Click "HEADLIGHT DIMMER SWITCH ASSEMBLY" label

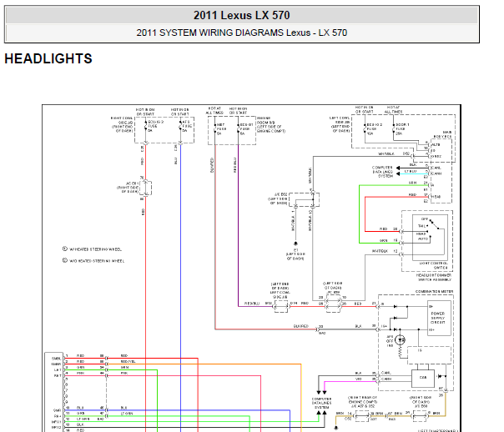(434, 277)
